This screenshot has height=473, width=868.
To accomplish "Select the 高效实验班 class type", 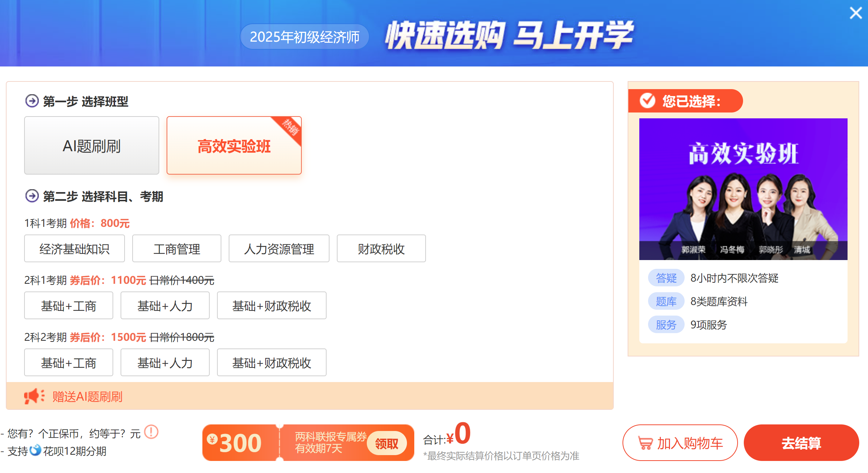I will [234, 145].
